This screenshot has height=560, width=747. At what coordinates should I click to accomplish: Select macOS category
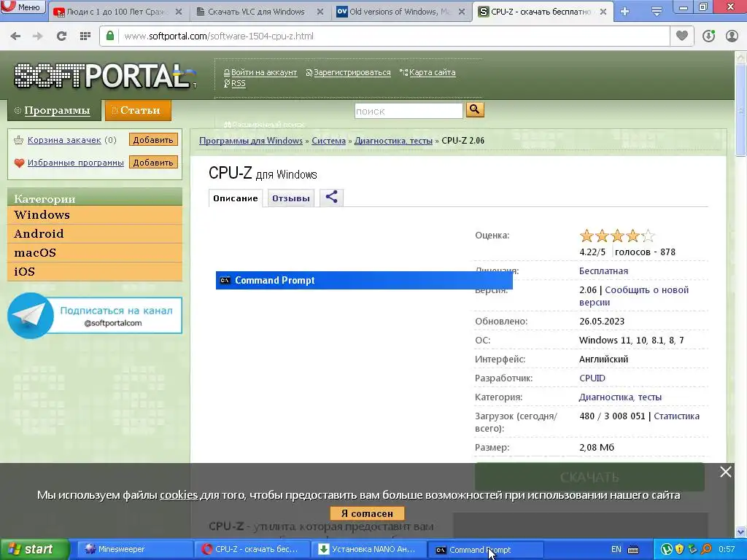[x=95, y=253]
